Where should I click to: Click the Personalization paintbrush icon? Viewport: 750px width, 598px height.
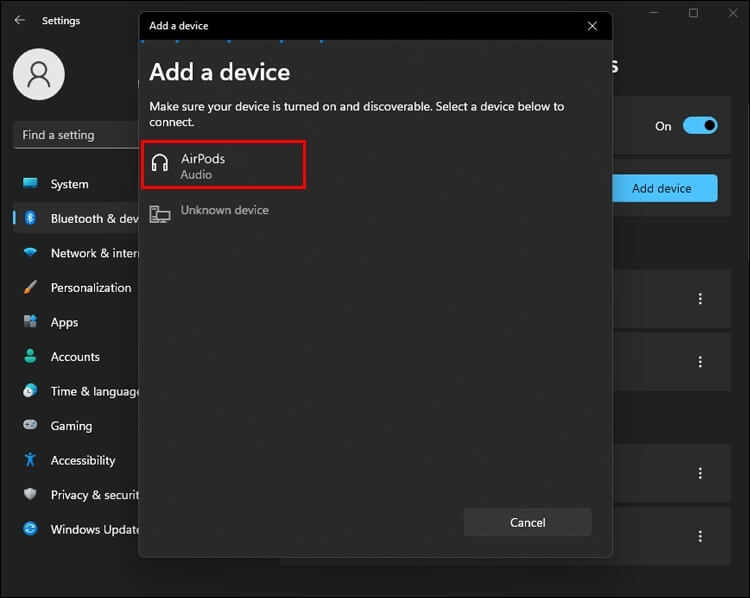[30, 287]
